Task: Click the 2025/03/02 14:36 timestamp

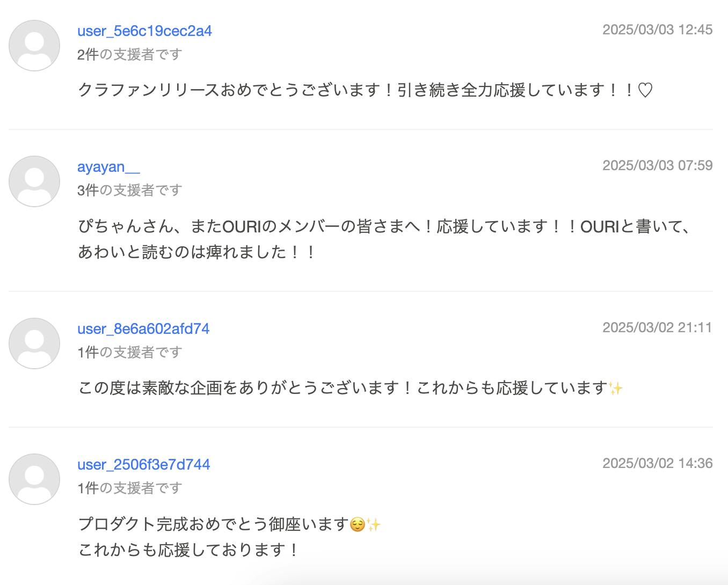Action: click(x=657, y=463)
